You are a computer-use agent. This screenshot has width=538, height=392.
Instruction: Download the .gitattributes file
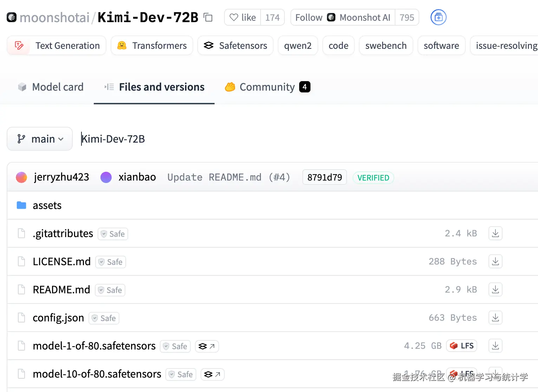[496, 233]
